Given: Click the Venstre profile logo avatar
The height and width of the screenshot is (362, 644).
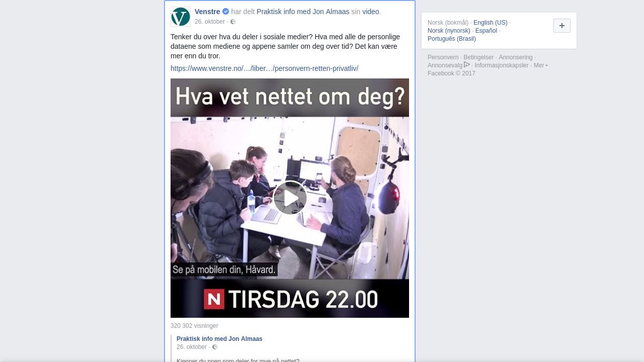Looking at the screenshot, I should tap(181, 17).
